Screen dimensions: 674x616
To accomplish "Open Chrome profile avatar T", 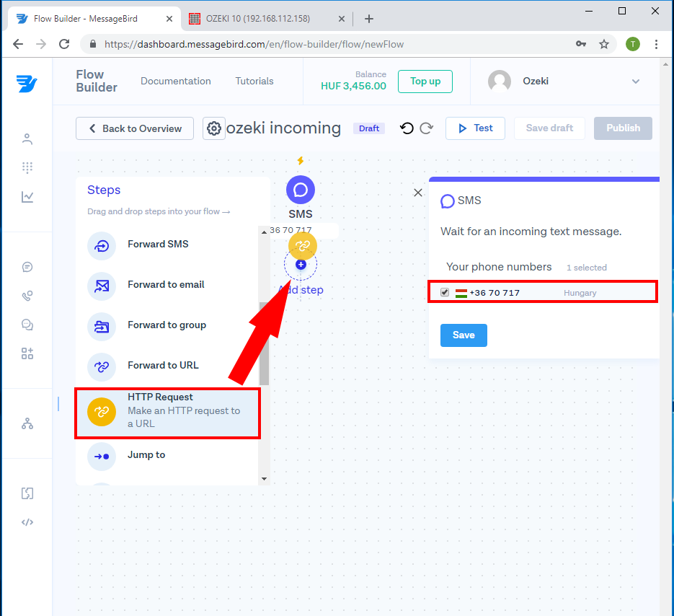I will (633, 44).
